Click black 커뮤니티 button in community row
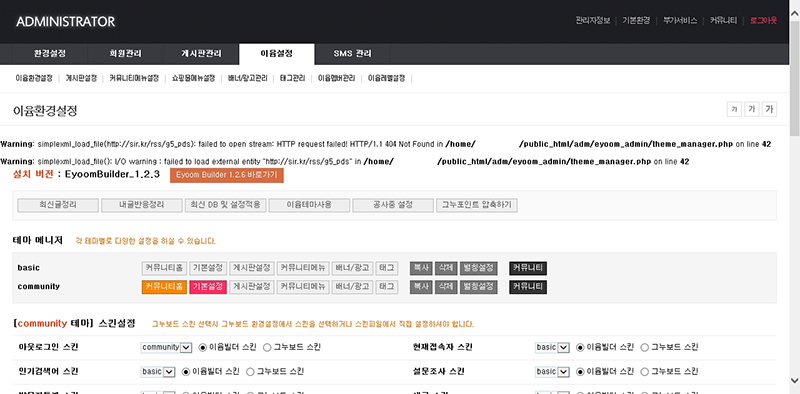800x394 pixels. (x=528, y=287)
